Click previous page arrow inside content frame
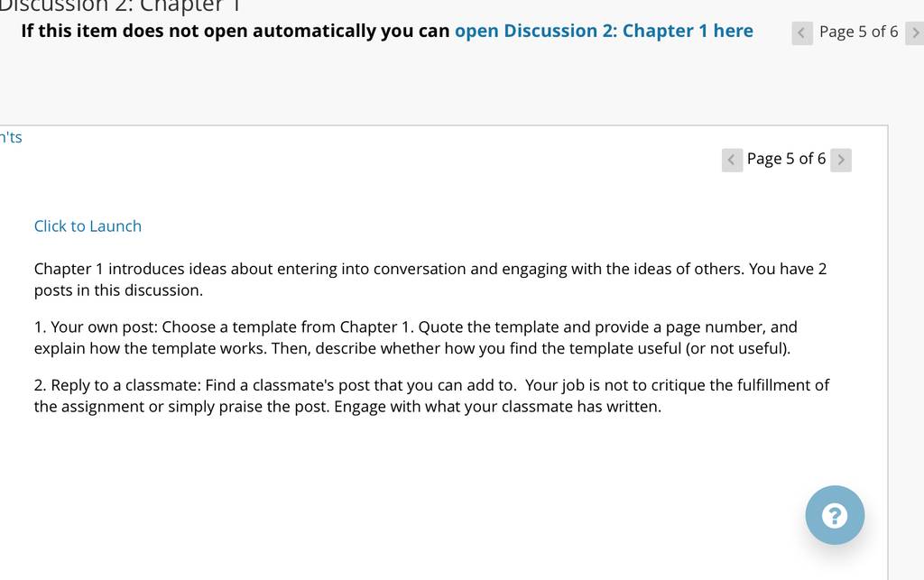 (732, 160)
